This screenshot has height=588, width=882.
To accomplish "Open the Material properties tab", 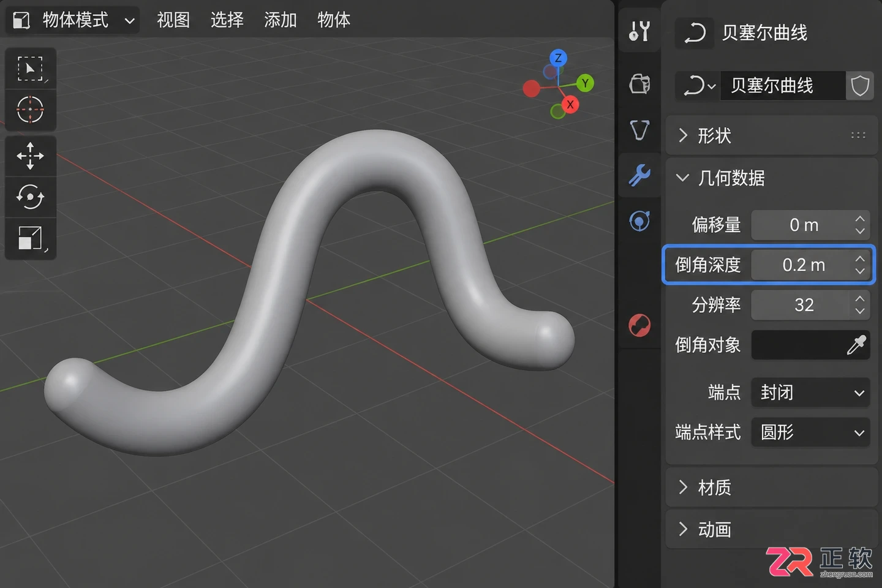I will [x=639, y=325].
